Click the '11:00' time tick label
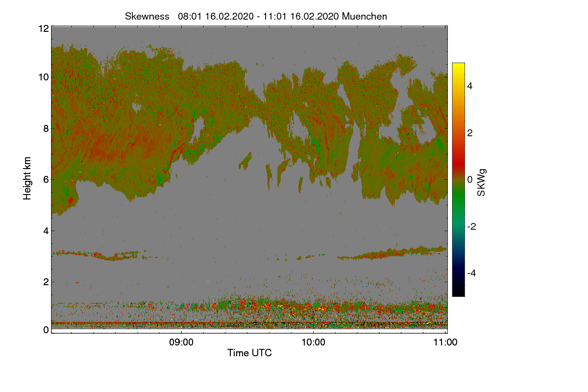The width and height of the screenshot is (588, 392). 445,343
